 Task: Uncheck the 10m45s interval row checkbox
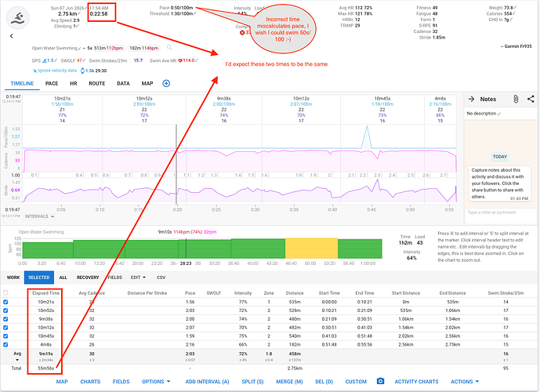(5, 336)
